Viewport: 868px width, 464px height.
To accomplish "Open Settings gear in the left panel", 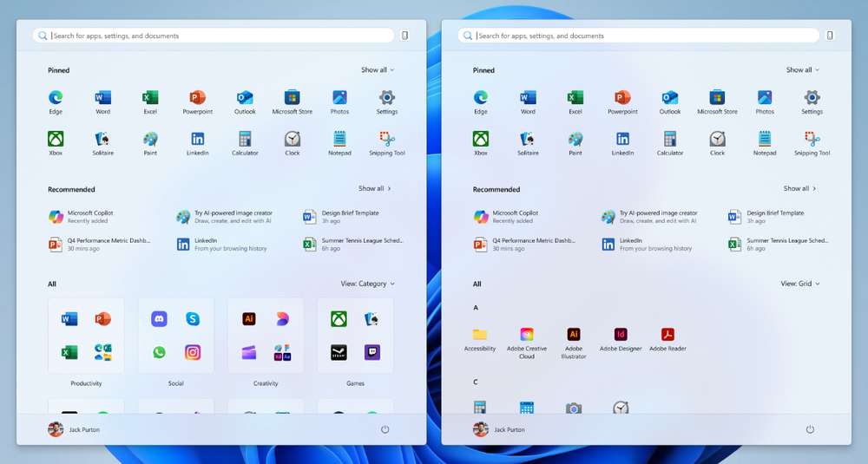I will [387, 102].
